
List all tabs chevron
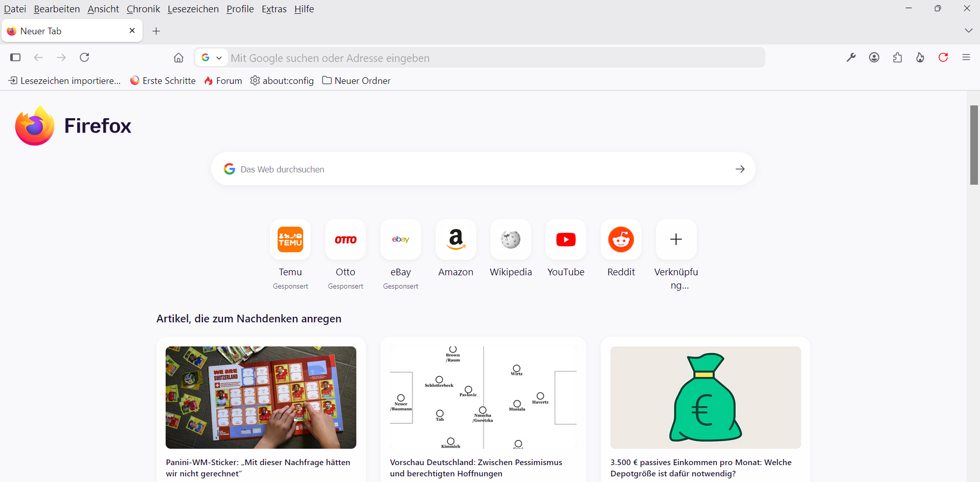click(968, 31)
